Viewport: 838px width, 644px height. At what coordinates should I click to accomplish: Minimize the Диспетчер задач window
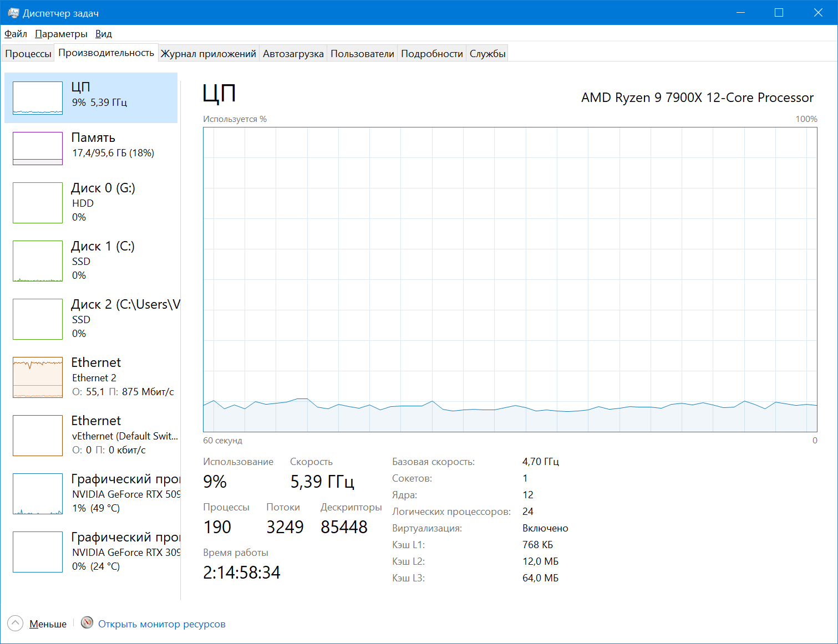pyautogui.click(x=740, y=13)
